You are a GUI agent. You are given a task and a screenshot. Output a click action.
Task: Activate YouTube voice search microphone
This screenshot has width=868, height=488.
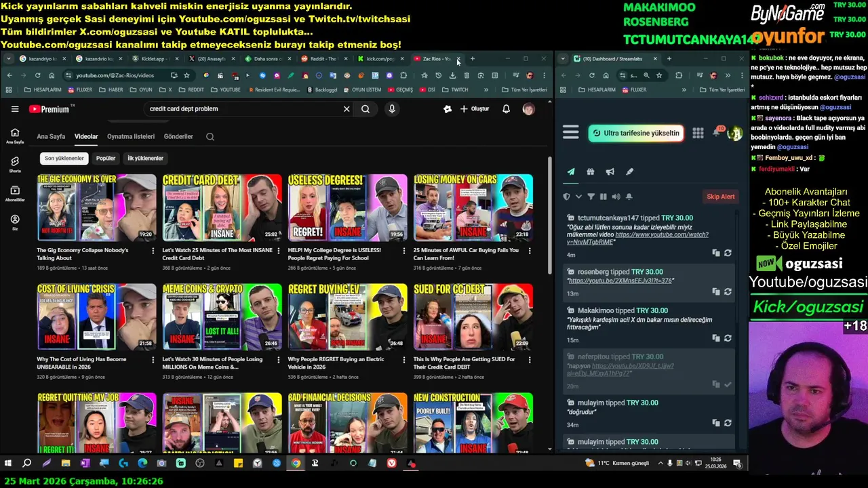click(x=392, y=108)
